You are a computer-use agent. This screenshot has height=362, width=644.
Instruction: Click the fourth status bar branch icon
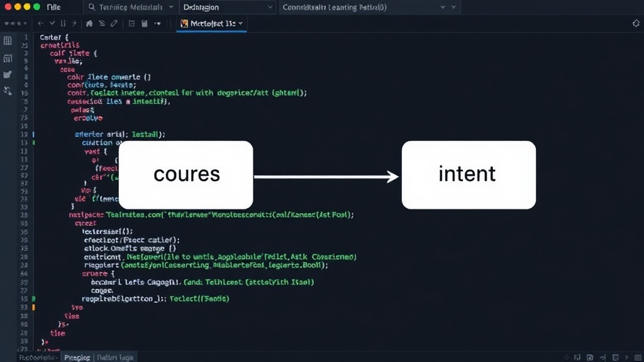pos(603,358)
